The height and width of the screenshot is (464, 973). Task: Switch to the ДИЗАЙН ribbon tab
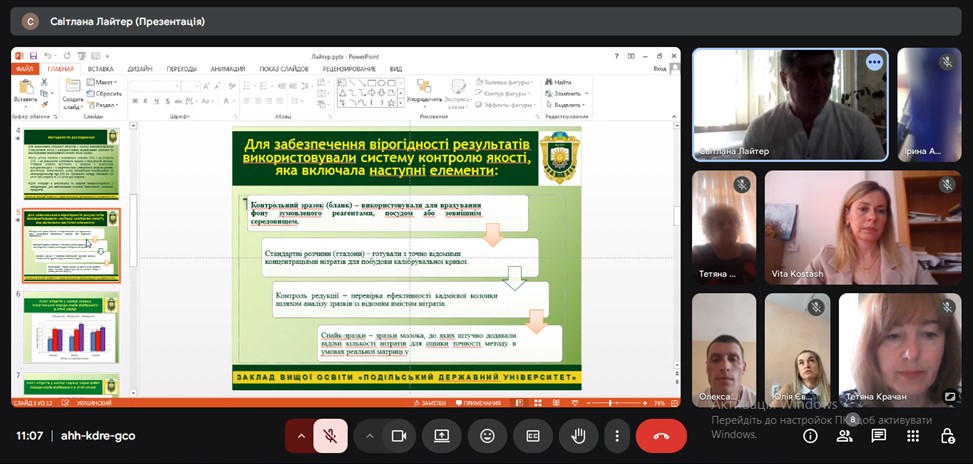[140, 69]
